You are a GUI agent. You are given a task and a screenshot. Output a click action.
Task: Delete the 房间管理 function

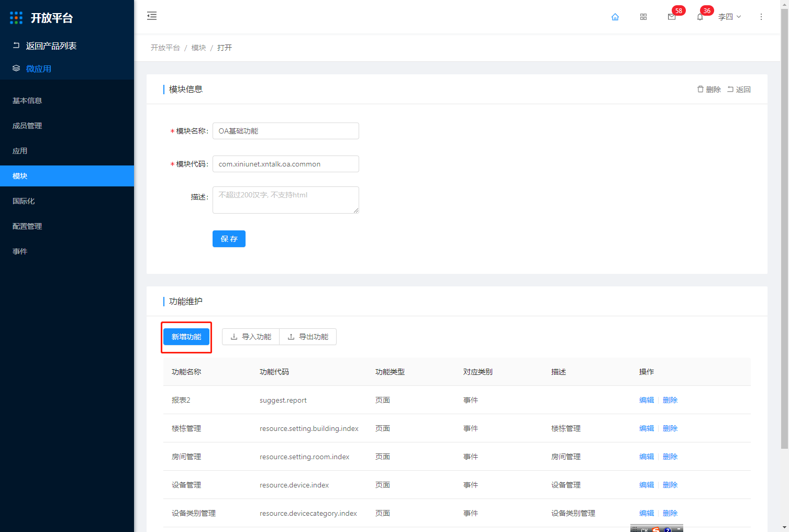670,457
